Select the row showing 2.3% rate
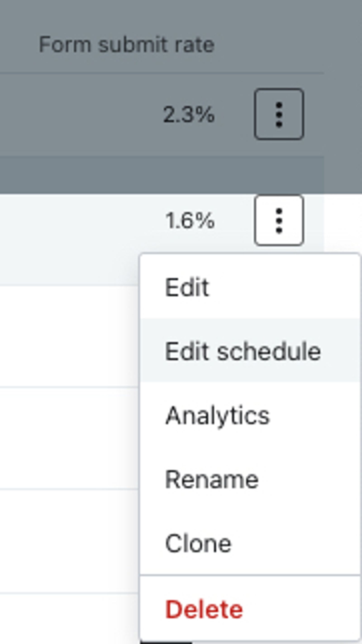The height and width of the screenshot is (644, 362). coord(162,114)
